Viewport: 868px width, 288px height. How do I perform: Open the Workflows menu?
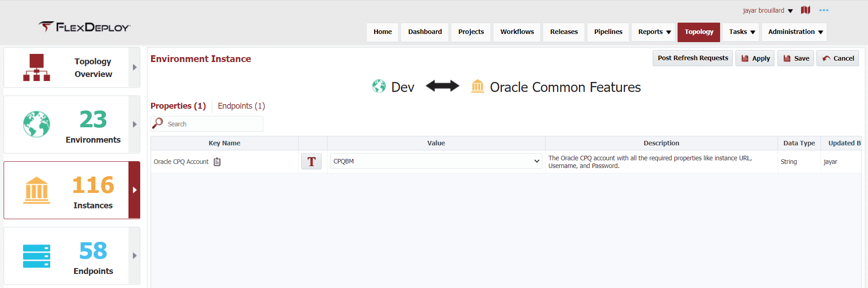517,32
